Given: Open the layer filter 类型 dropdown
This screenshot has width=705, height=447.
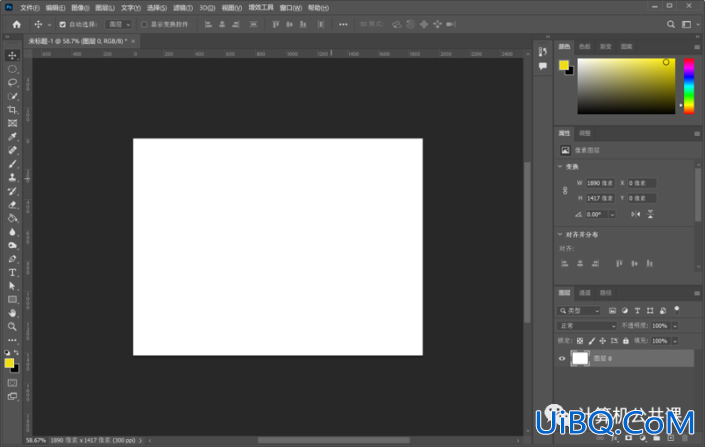Looking at the screenshot, I should coord(579,311).
